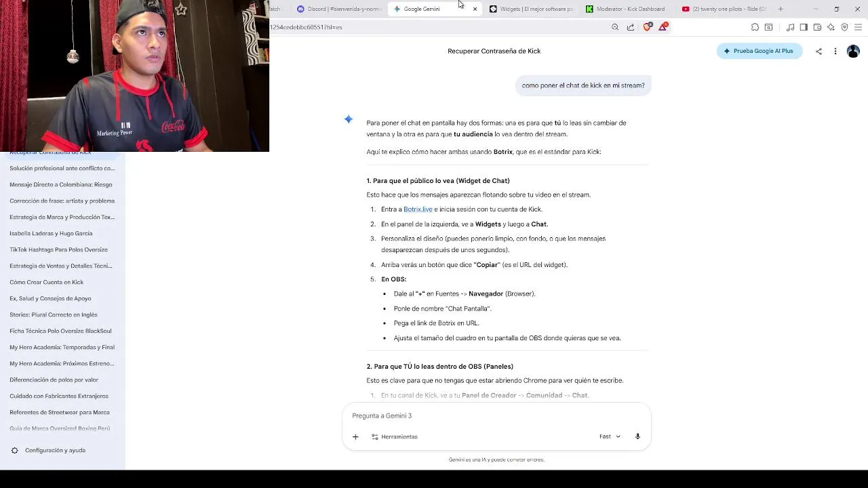
Task: Click Prueba Google AI Plus button
Action: click(x=759, y=51)
